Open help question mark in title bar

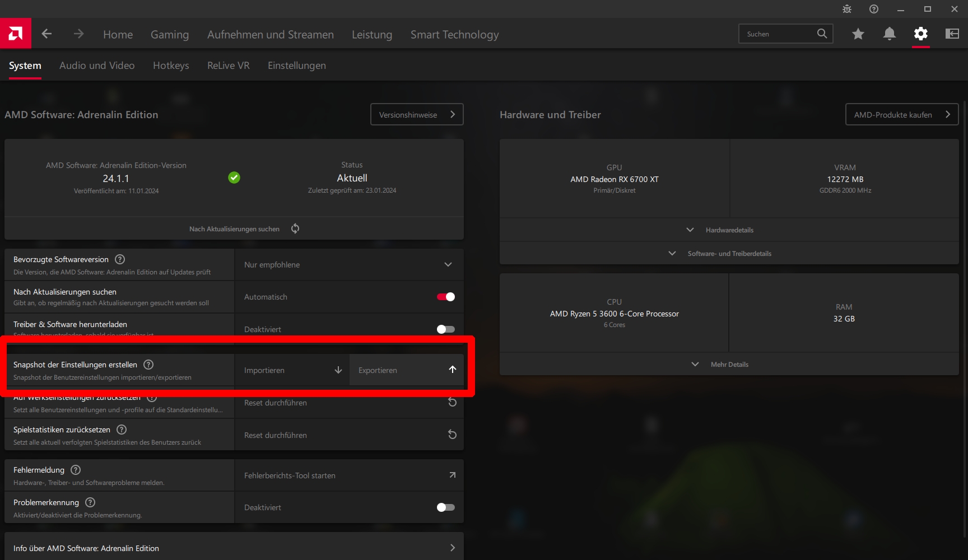click(874, 9)
